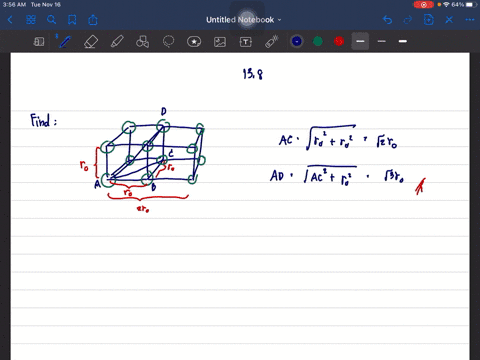Image resolution: width=480 pixels, height=360 pixels.
Task: Choose the green pen color
Action: pos(318,41)
